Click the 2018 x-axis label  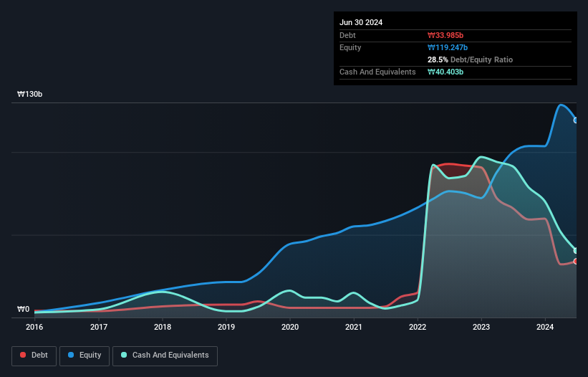click(x=163, y=327)
